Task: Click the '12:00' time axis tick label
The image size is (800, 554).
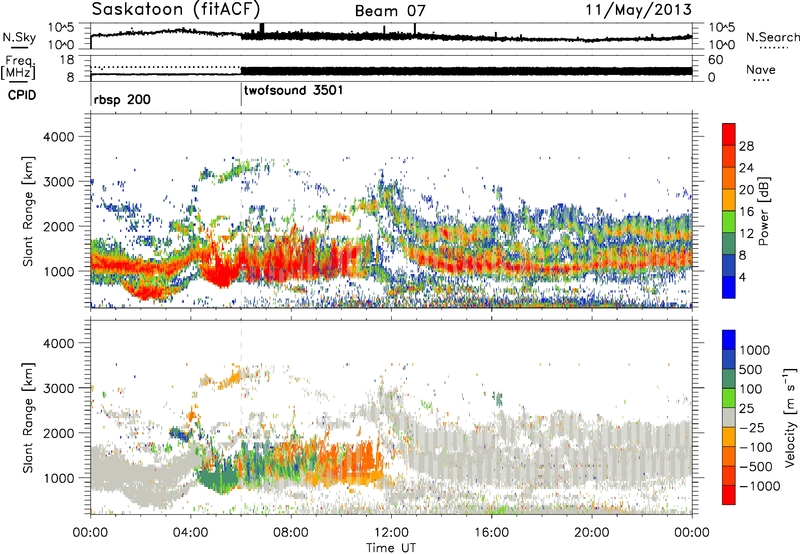Action: tap(391, 533)
